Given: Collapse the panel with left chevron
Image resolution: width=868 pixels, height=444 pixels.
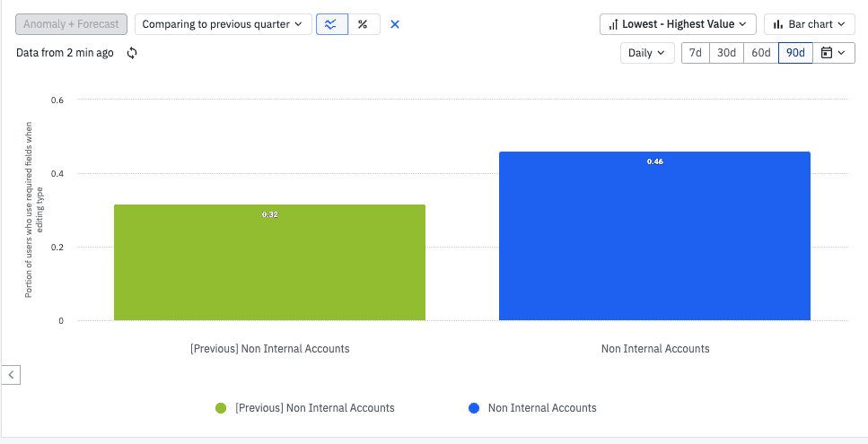Looking at the screenshot, I should [11, 374].
